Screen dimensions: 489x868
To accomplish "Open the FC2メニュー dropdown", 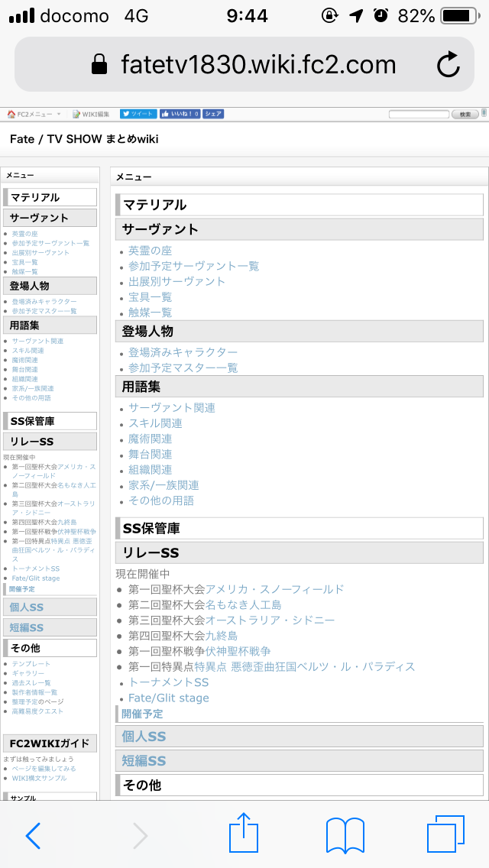I will click(34, 114).
